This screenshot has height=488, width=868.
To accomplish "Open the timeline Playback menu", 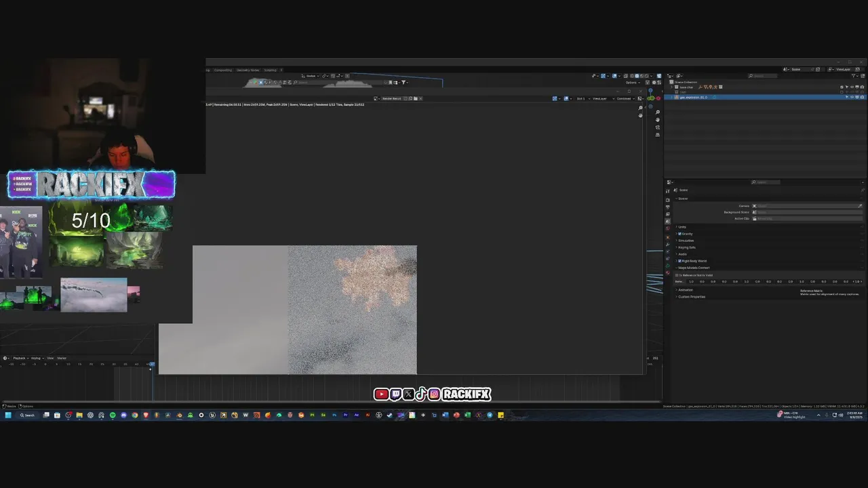I will coord(21,358).
